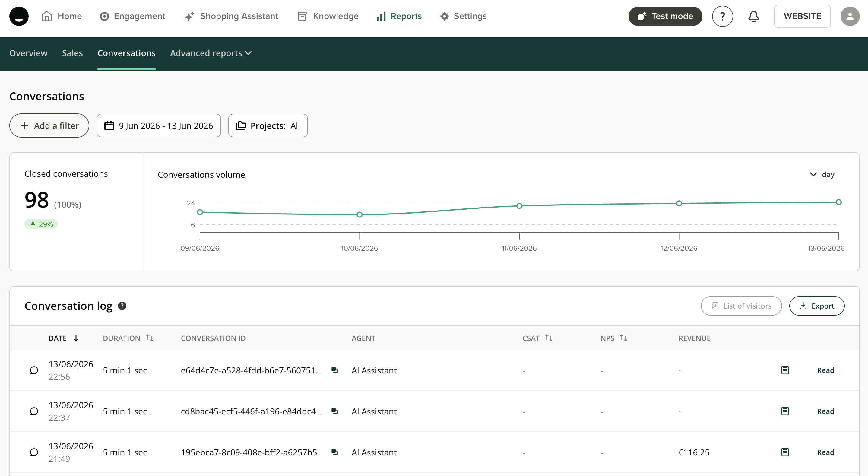
Task: Click conversation ID cd8bac45-ecf5-446f text
Action: (x=251, y=411)
